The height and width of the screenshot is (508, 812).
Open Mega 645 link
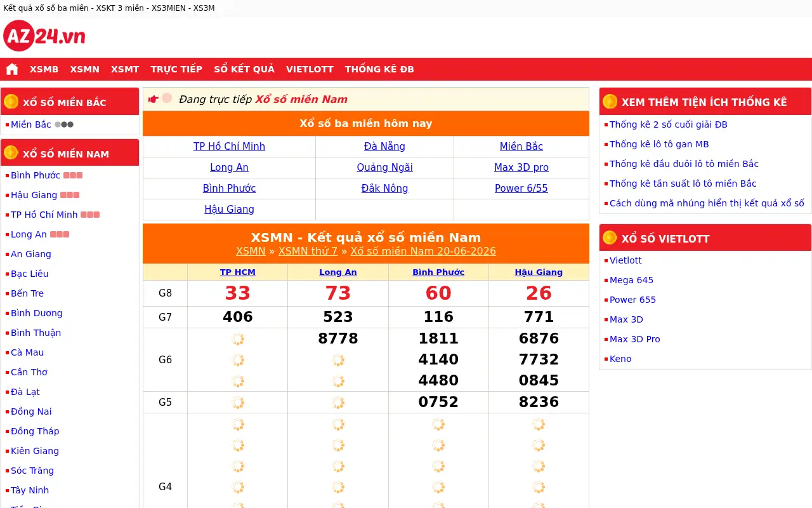(x=631, y=280)
